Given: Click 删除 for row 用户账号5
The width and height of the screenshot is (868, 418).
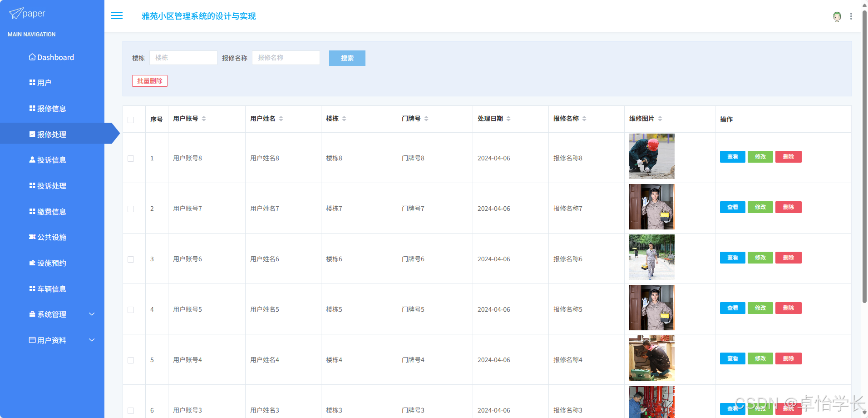Looking at the screenshot, I should (789, 308).
